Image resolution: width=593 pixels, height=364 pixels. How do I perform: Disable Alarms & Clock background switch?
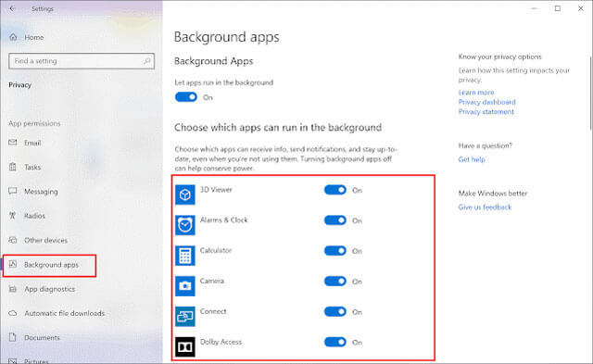click(335, 220)
